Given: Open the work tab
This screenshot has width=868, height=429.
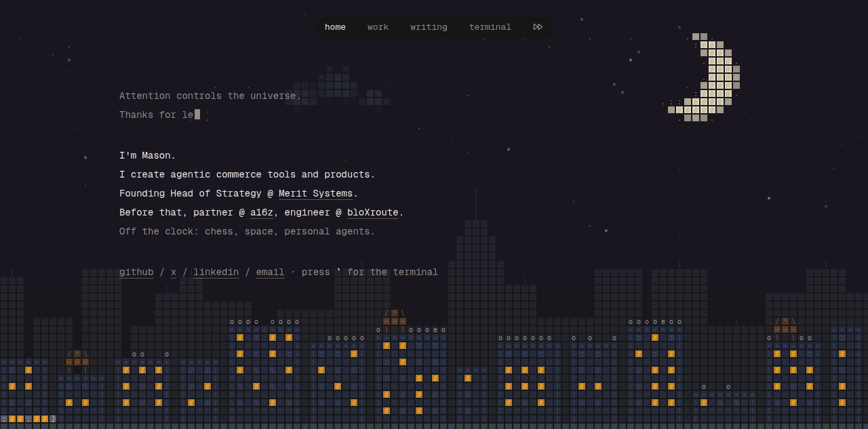Looking at the screenshot, I should [x=378, y=27].
